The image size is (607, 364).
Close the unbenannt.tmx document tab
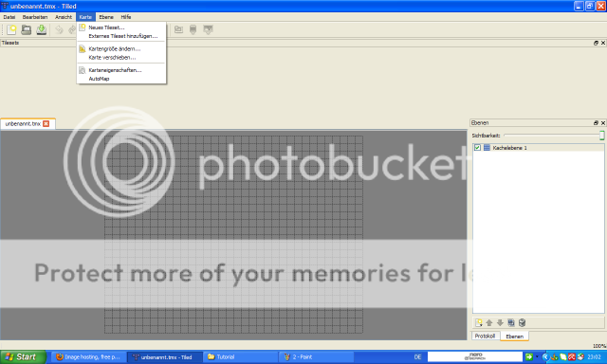pyautogui.click(x=46, y=124)
